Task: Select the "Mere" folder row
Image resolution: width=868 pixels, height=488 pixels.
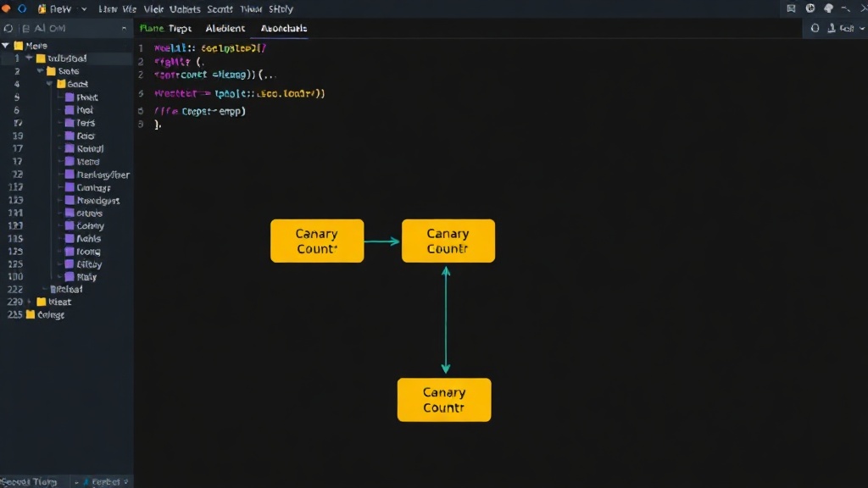Action: click(66, 46)
